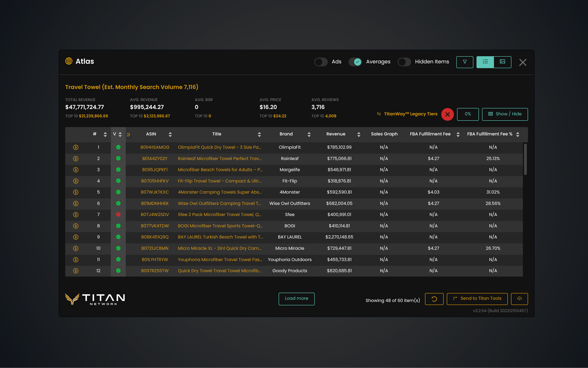
Task: Click the Travel Towel search volume heading
Action: 132,87
